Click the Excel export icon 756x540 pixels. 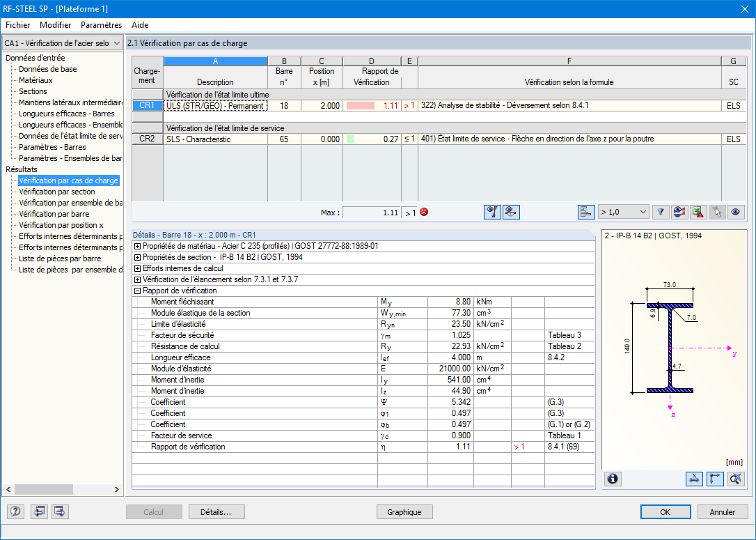coord(698,212)
